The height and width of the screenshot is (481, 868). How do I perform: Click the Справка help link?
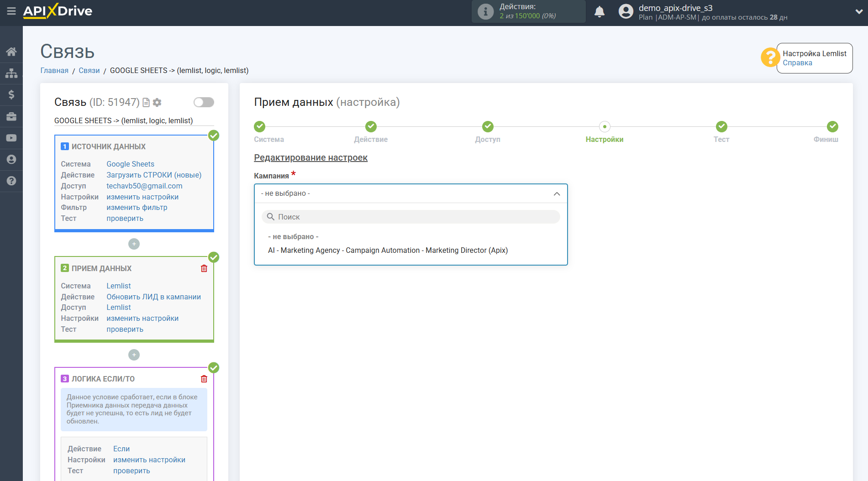pos(797,63)
